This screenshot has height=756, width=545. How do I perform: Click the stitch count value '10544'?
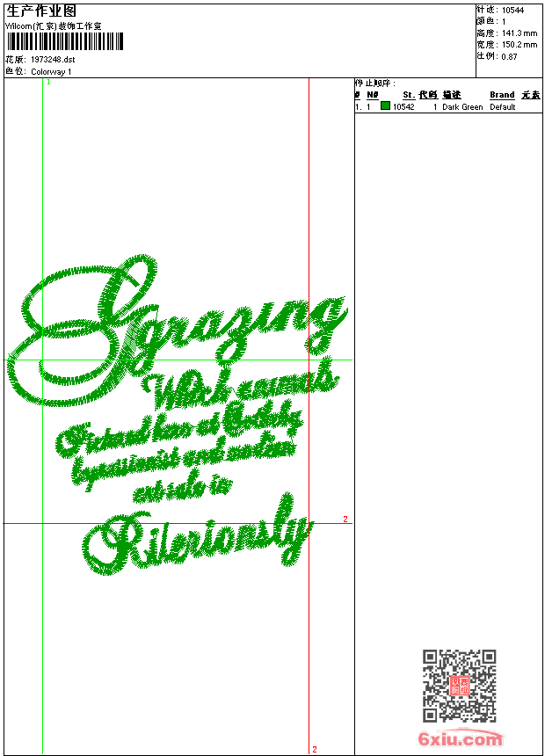pyautogui.click(x=512, y=11)
